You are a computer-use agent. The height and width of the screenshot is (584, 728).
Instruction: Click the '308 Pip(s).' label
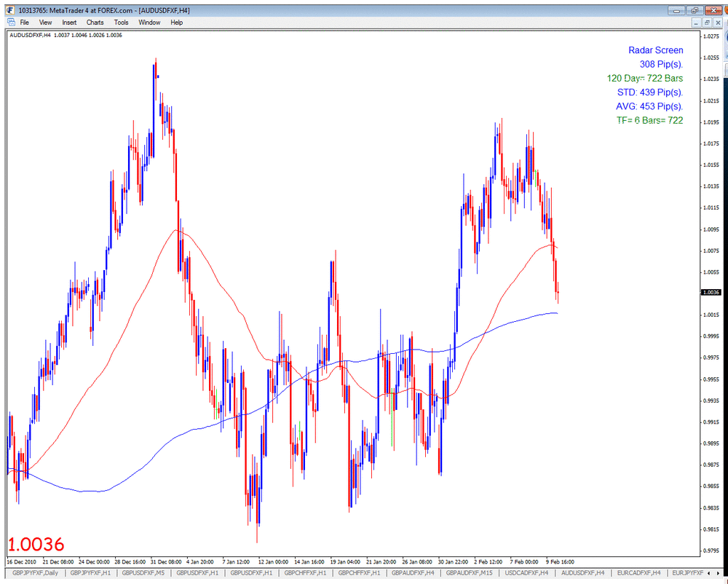(x=661, y=64)
